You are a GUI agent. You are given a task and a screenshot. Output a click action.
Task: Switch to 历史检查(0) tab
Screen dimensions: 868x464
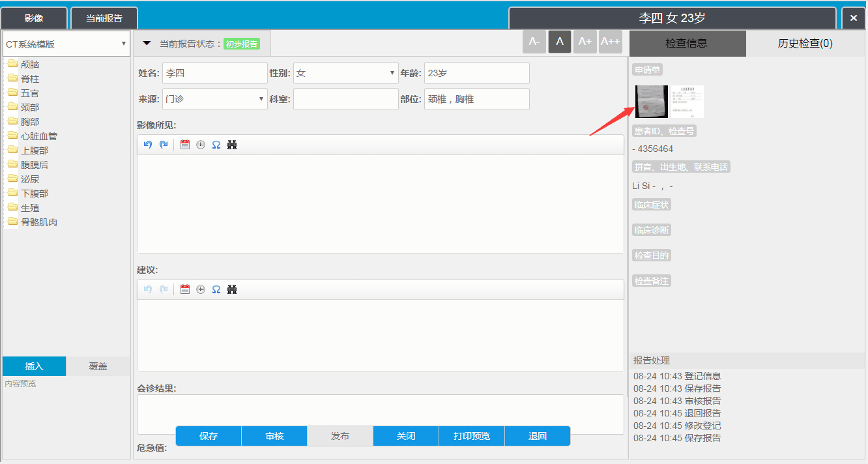pyautogui.click(x=805, y=44)
